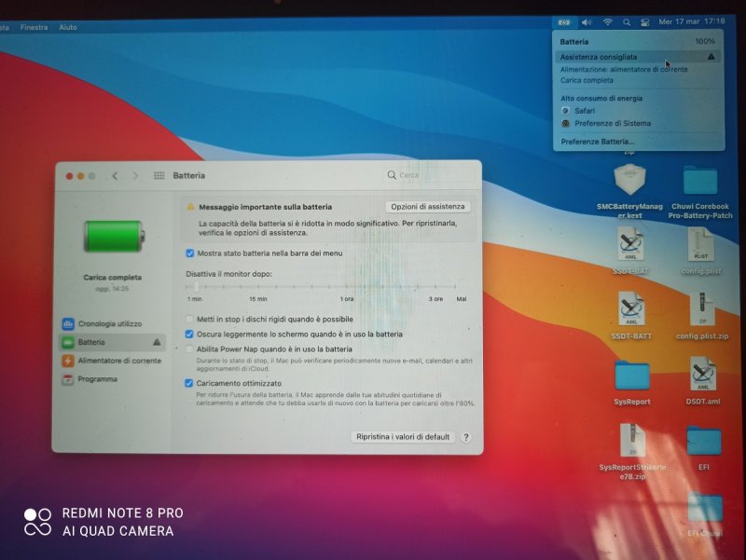Open Preferenze Batteria… menu entry

(x=597, y=142)
